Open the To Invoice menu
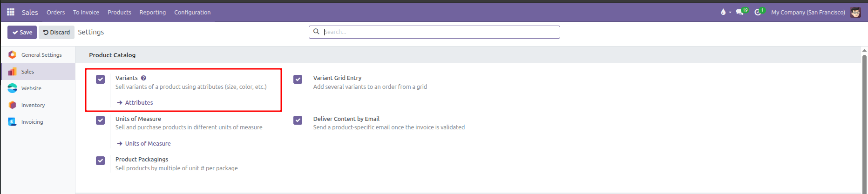This screenshot has width=868, height=194. pyautogui.click(x=86, y=12)
